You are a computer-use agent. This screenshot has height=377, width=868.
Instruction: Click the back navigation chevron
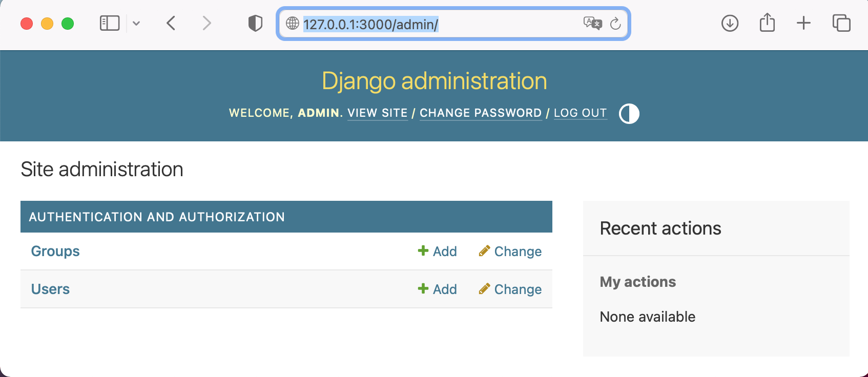click(171, 23)
